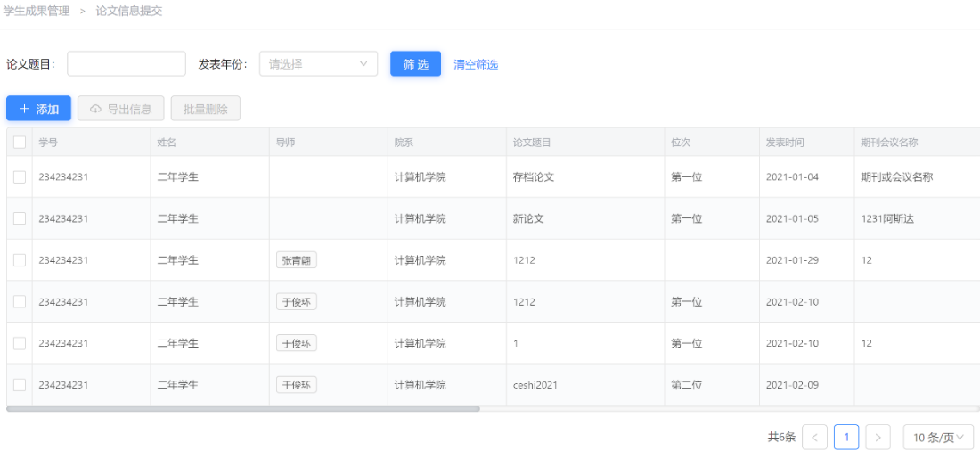Go to next page arrow
This screenshot has width=980, height=451.
coord(878,437)
